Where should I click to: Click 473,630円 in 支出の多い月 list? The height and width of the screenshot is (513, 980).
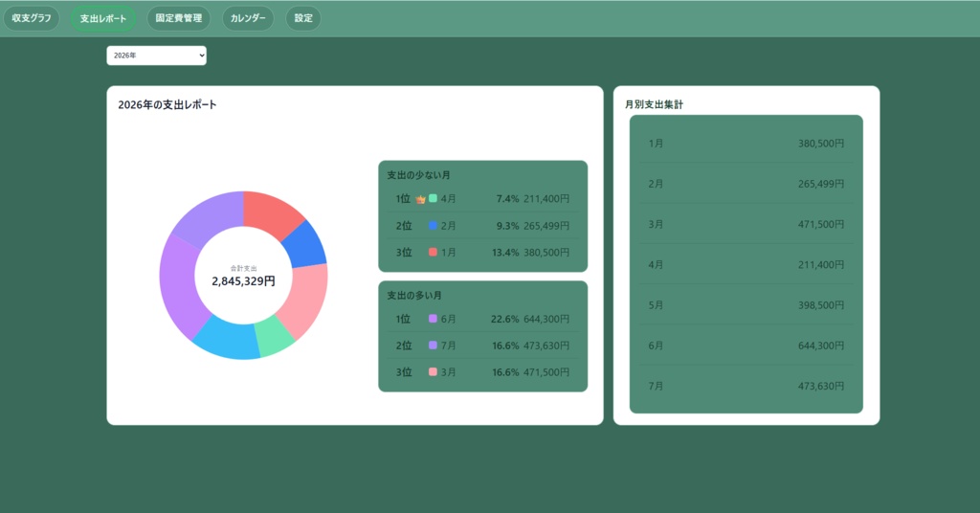(x=546, y=346)
